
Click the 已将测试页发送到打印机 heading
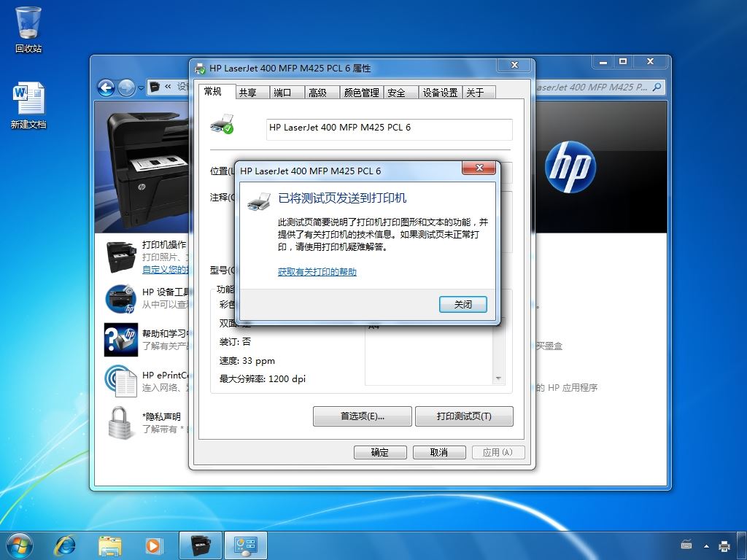click(342, 198)
